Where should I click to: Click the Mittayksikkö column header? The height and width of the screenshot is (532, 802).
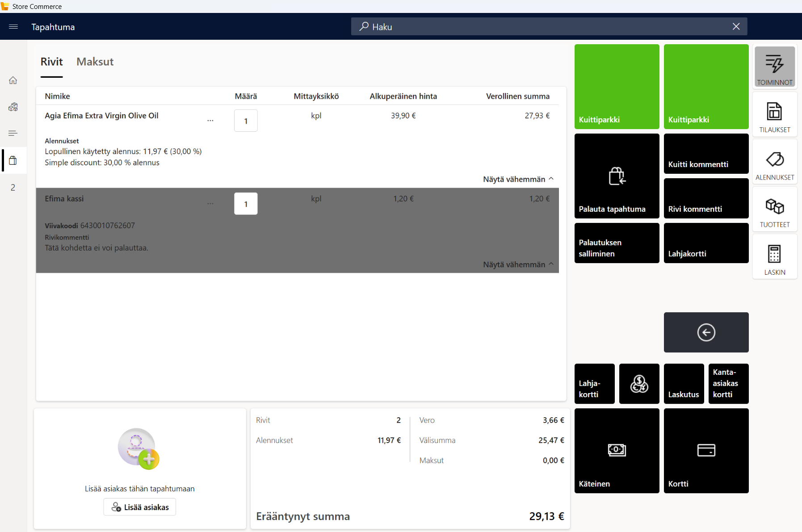point(316,96)
